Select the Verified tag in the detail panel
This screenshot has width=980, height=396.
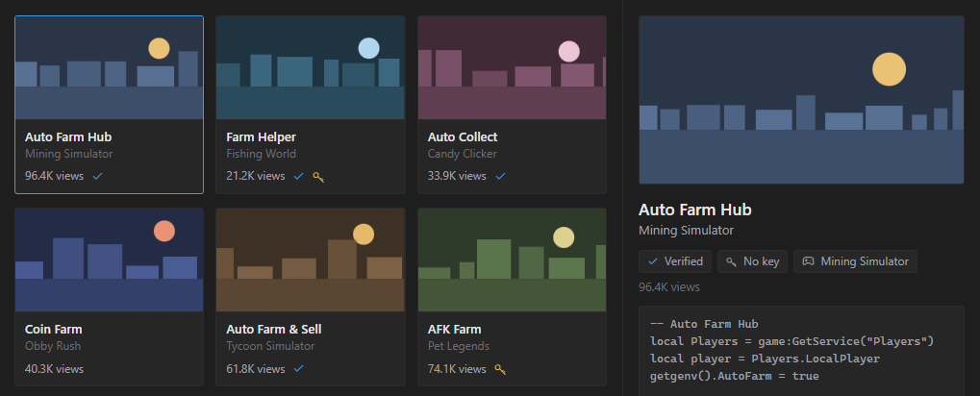(675, 261)
